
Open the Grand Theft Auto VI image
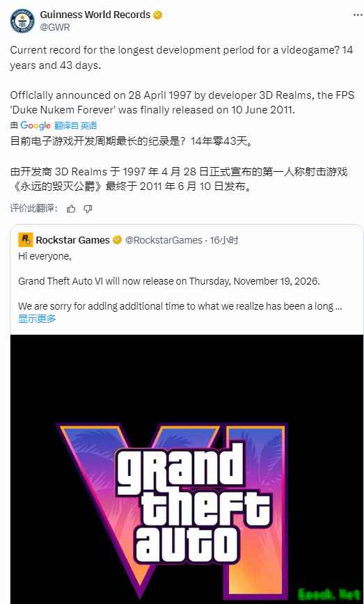tap(187, 469)
